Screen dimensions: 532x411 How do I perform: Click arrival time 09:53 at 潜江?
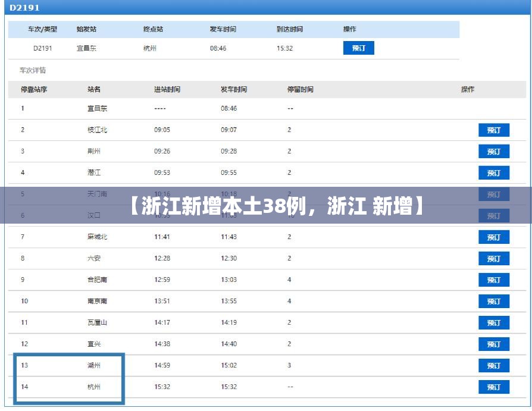[162, 173]
